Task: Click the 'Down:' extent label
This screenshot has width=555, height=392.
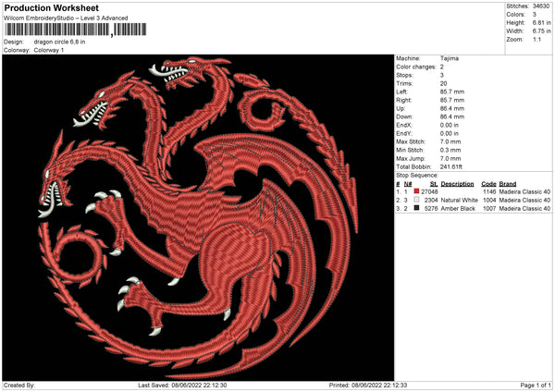Action: [404, 116]
